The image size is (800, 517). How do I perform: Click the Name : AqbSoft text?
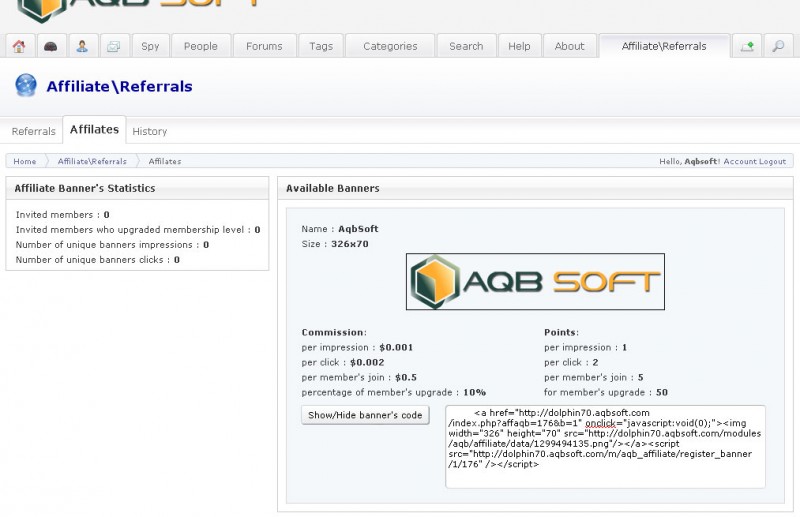[x=340, y=229]
